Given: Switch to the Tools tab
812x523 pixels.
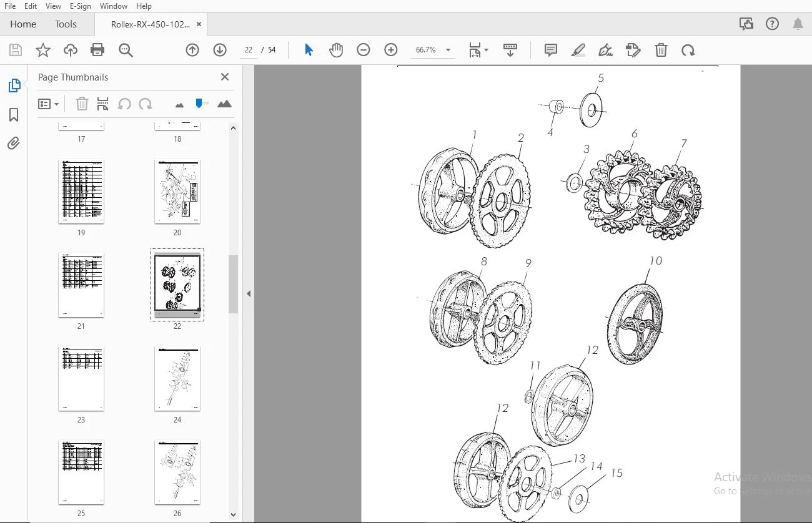Looking at the screenshot, I should coord(66,24).
